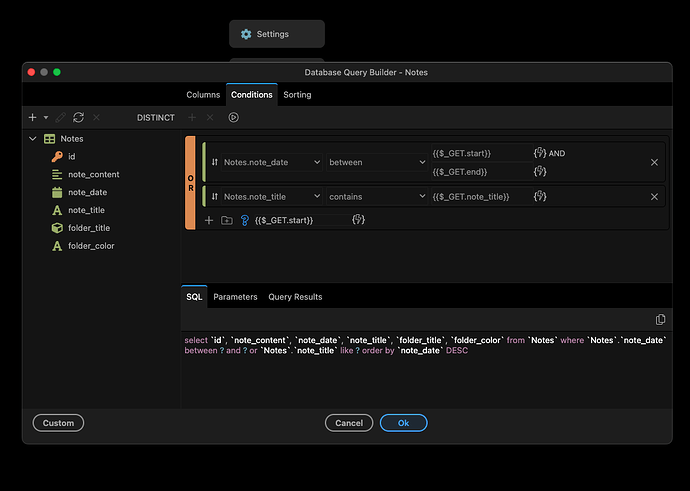This screenshot has height=491, width=690.
Task: Click the {{$_GET.note_title}} value field
Action: click(478, 196)
